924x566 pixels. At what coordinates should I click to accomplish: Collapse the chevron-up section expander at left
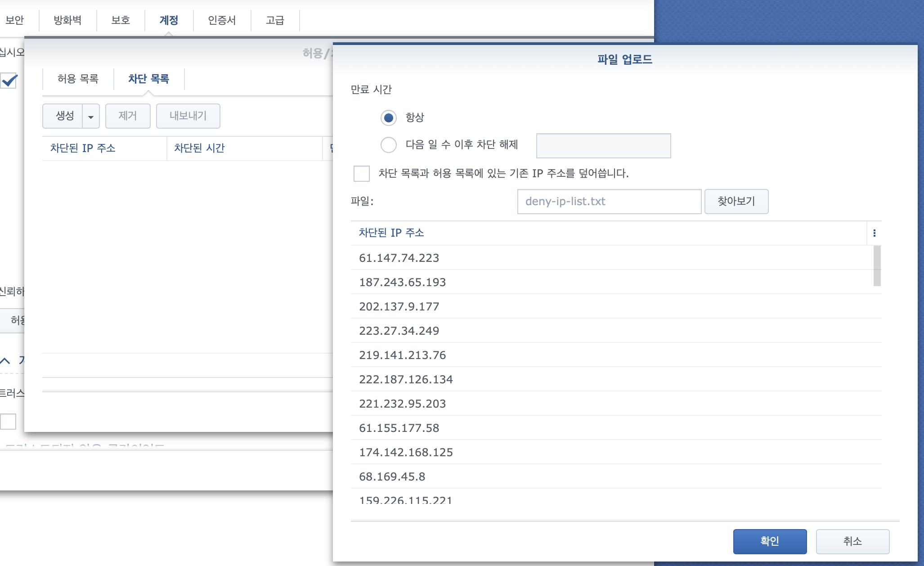(x=5, y=361)
